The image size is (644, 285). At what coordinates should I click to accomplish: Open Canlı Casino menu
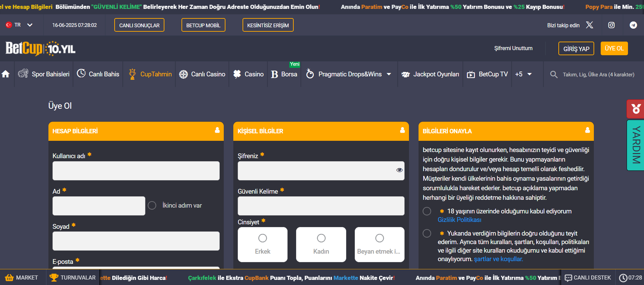point(202,74)
